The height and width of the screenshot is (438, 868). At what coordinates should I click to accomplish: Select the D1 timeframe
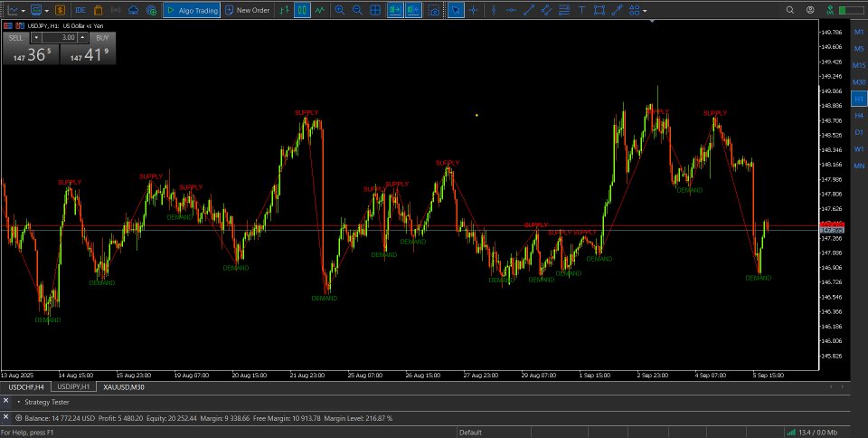pos(859,132)
